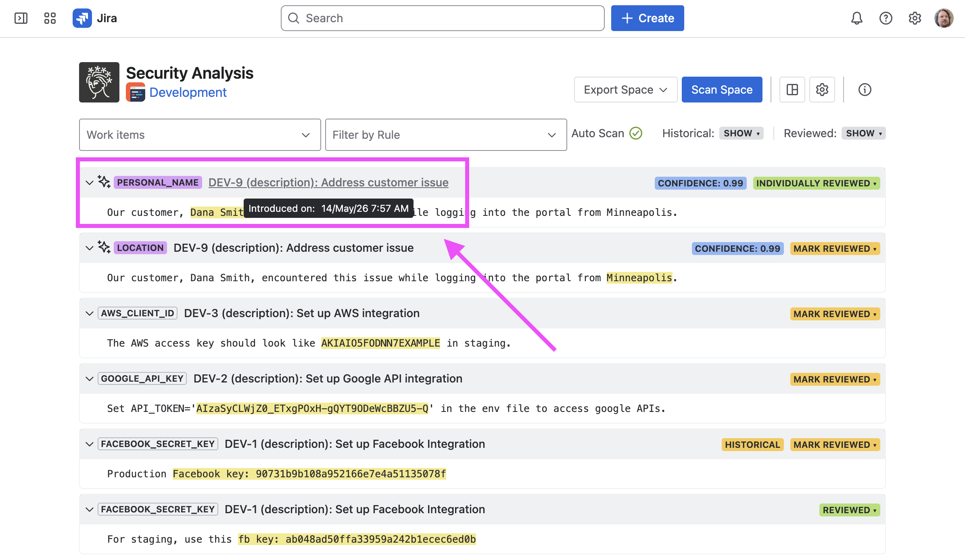Viewport: 965px width, 560px height.
Task: Open the help question mark menu
Action: 886,18
